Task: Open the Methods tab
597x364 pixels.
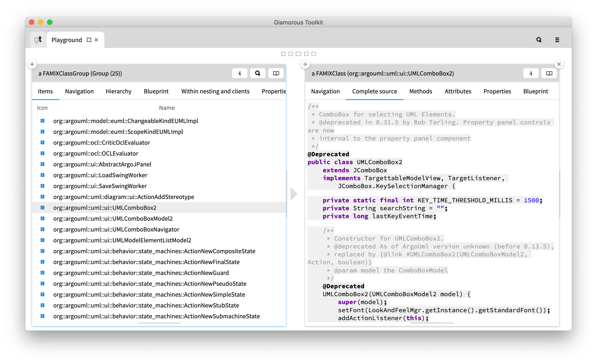Action: pyautogui.click(x=421, y=91)
